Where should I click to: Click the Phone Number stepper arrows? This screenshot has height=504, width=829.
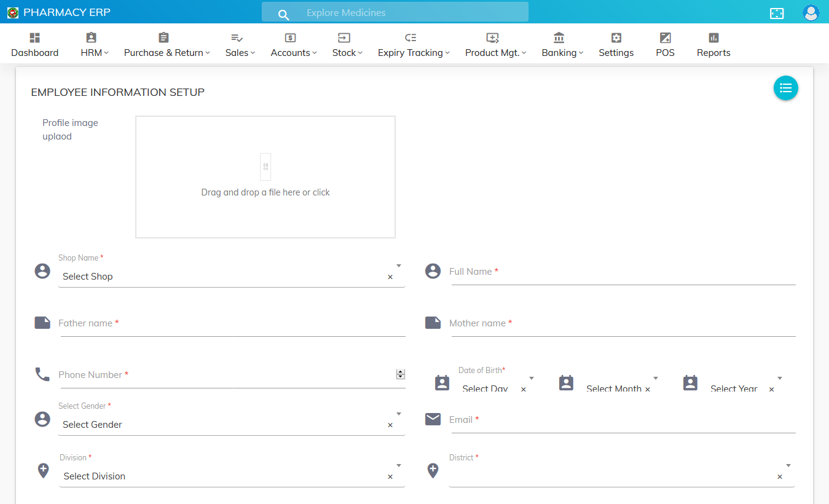coord(401,374)
